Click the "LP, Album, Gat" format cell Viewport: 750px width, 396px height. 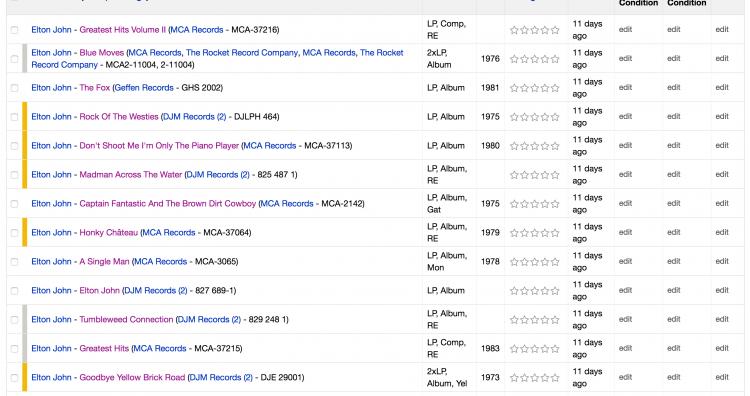coord(447,203)
